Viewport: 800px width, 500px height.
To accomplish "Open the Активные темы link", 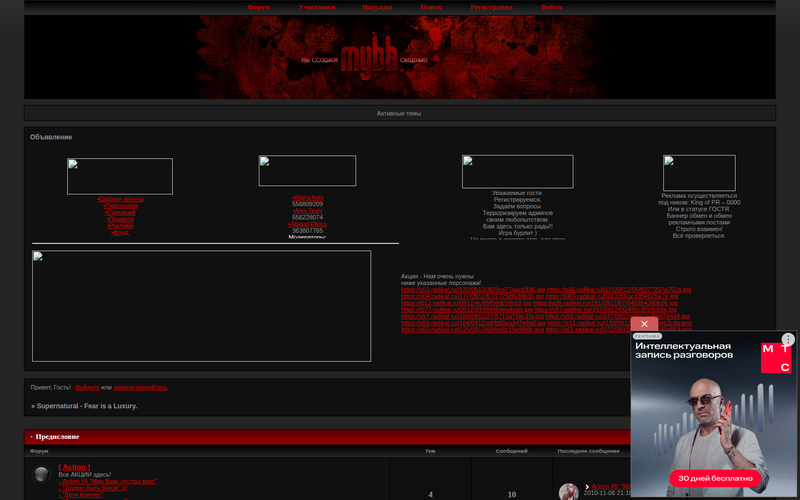I will pos(399,113).
